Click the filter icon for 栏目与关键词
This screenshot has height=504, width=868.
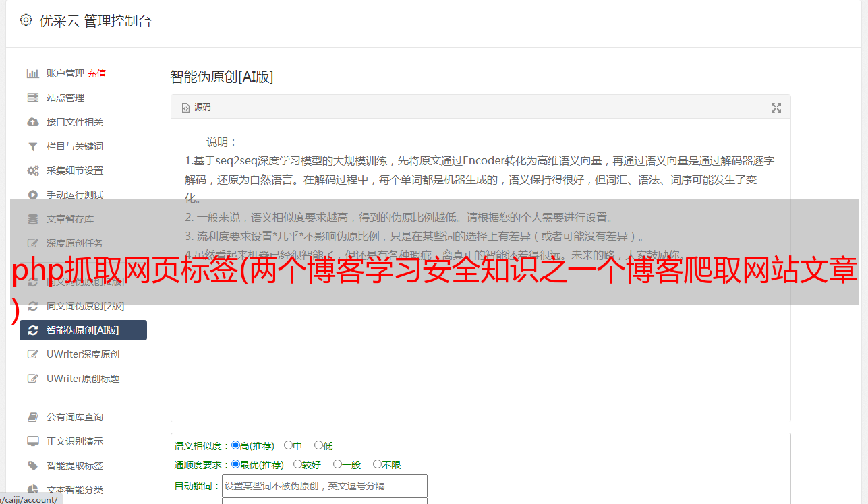click(32, 146)
